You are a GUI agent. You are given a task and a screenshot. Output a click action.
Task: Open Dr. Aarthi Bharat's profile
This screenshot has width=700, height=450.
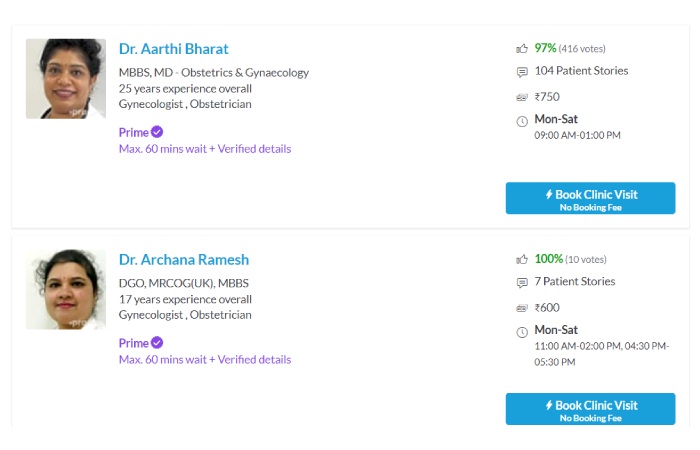click(x=174, y=49)
